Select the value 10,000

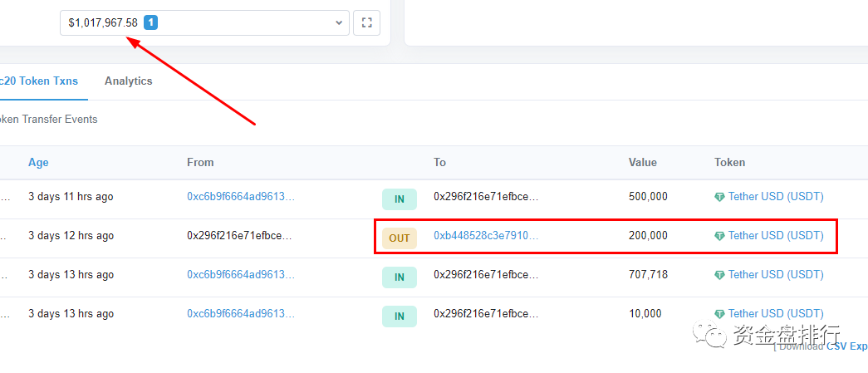(x=645, y=314)
